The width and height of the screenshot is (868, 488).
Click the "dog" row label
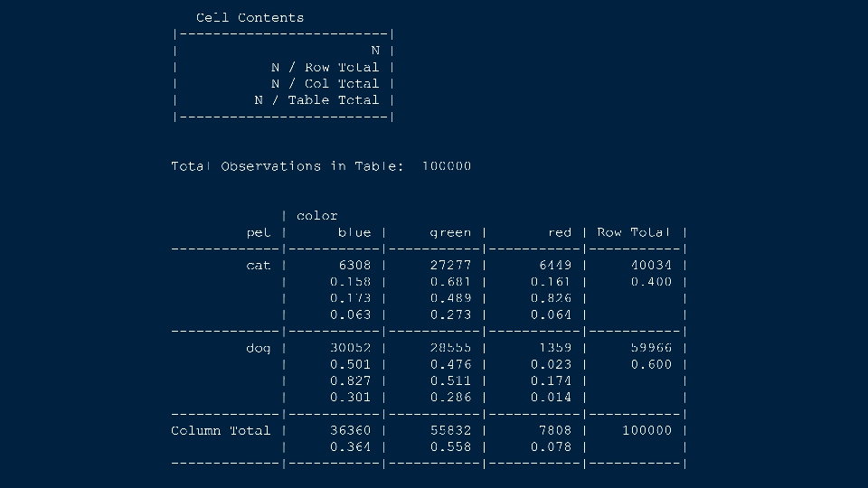click(x=259, y=348)
